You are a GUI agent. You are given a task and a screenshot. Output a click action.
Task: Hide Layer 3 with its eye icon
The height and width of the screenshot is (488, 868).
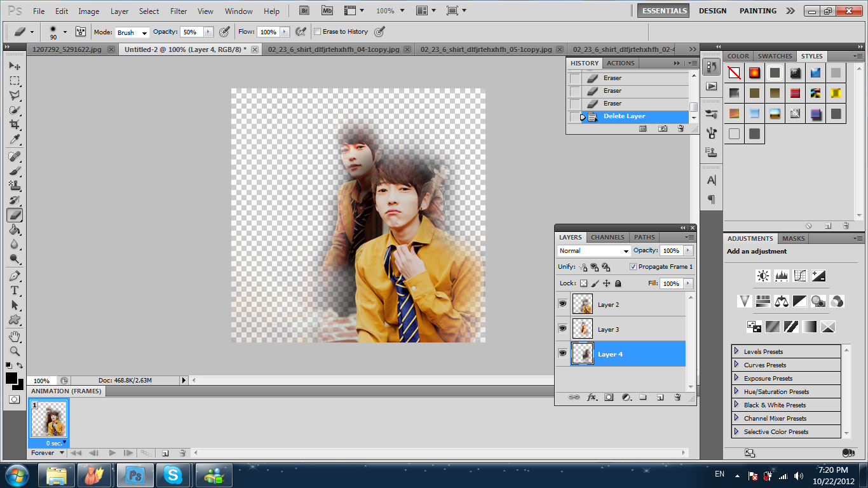562,329
